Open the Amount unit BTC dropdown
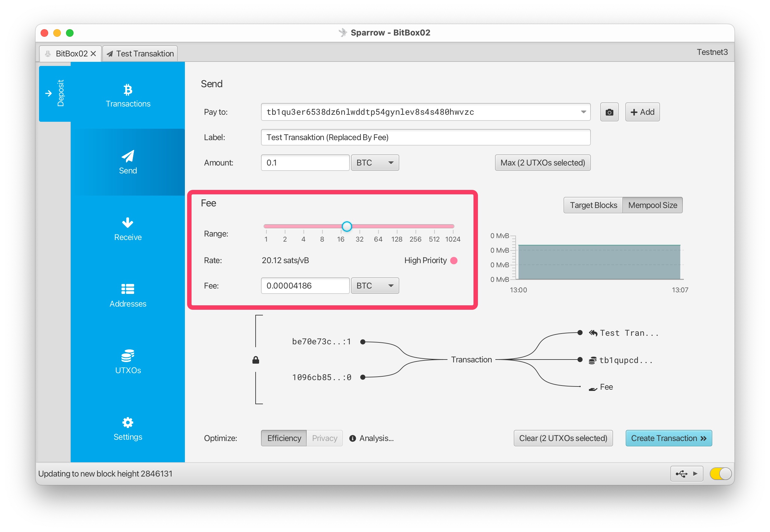This screenshot has height=532, width=770. coord(375,163)
